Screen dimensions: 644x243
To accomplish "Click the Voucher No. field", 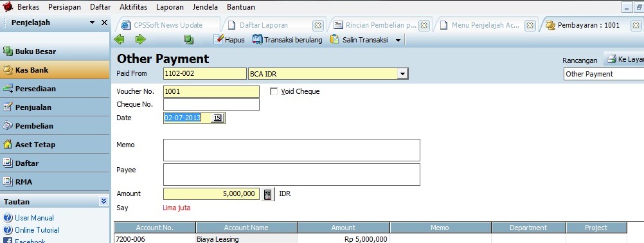I will pyautogui.click(x=211, y=91).
